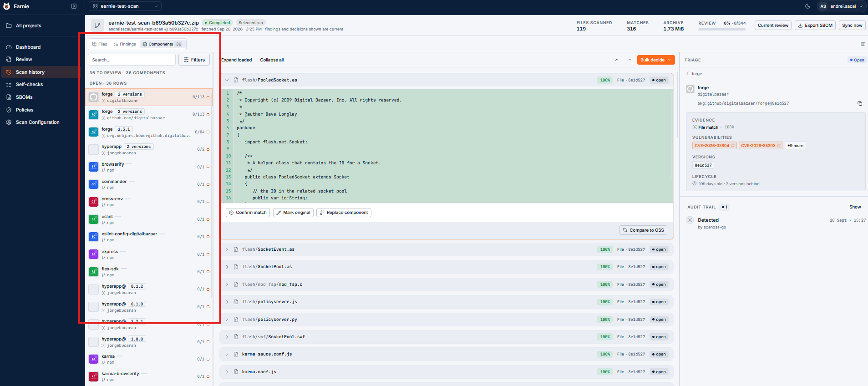Toggle dark mode moon icon
Viewport: 868px width, 386px height.
coord(807,6)
